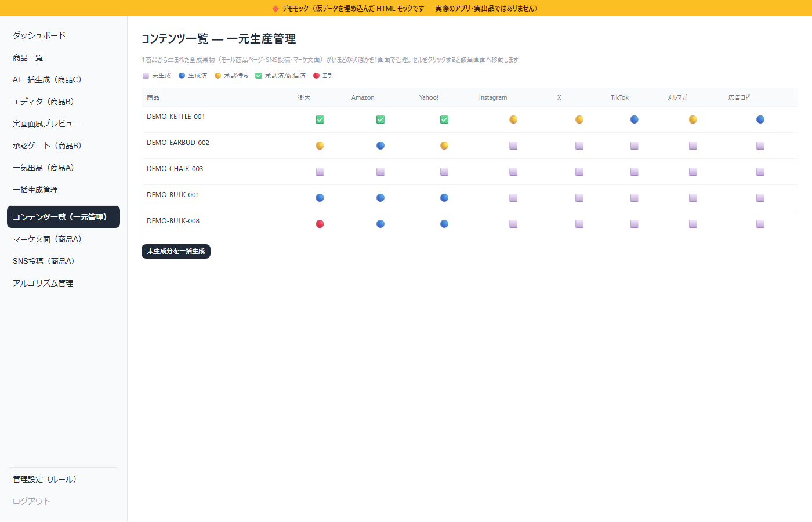Open アルゴリズム管理 page
This screenshot has height=522, width=812.
pyautogui.click(x=63, y=283)
